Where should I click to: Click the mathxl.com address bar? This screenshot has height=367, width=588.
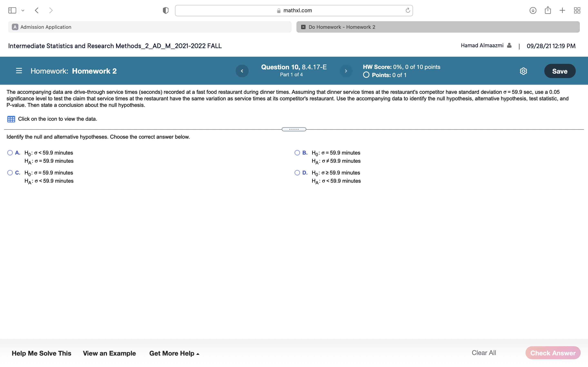[x=294, y=10]
